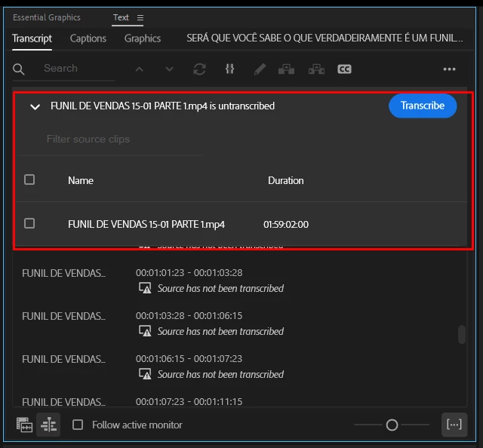
Task: Click timecode 00:01:01:23 - 00:01:03:28
Action: coord(189,273)
